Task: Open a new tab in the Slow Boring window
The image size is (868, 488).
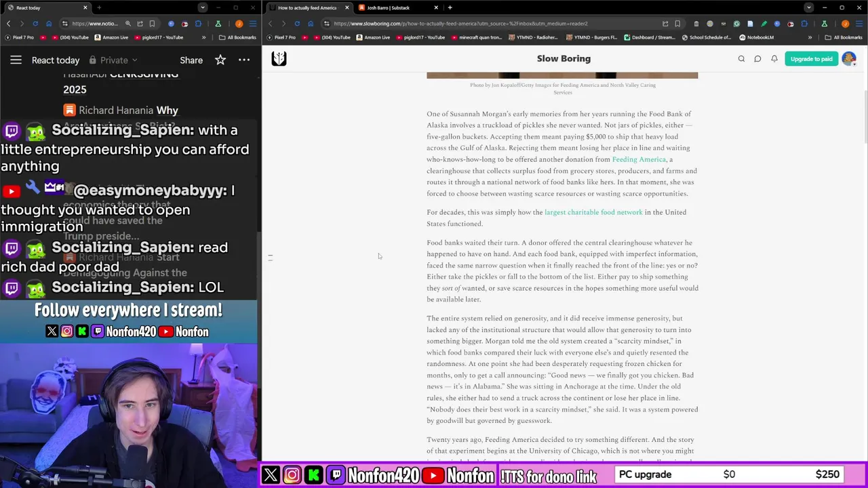Action: (x=450, y=7)
